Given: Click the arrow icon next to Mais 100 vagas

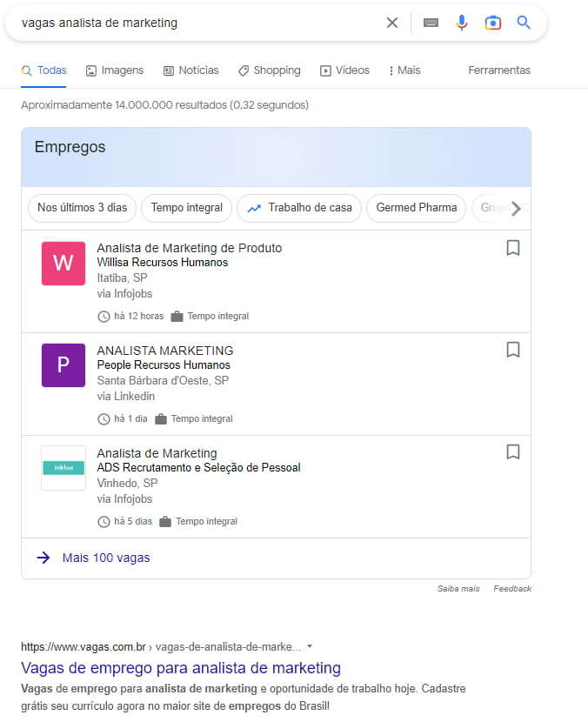Looking at the screenshot, I should pos(43,558).
